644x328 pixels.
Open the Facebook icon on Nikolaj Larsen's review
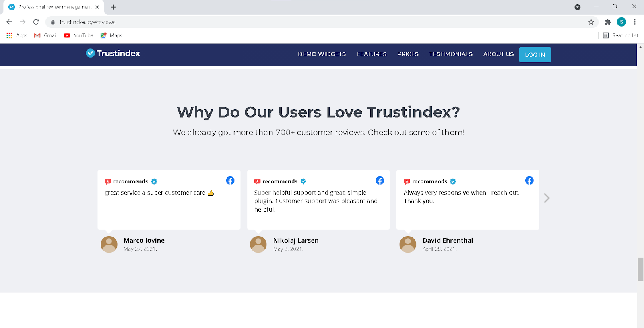click(x=380, y=181)
